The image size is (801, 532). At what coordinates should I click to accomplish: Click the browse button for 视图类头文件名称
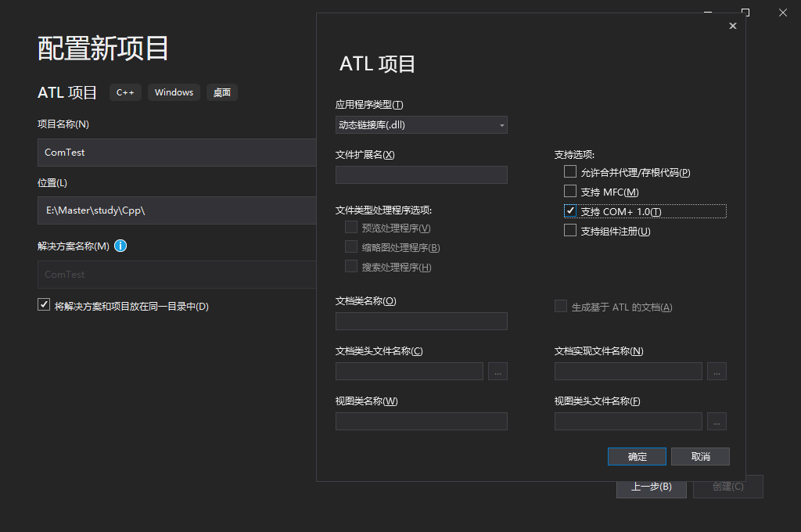click(717, 422)
